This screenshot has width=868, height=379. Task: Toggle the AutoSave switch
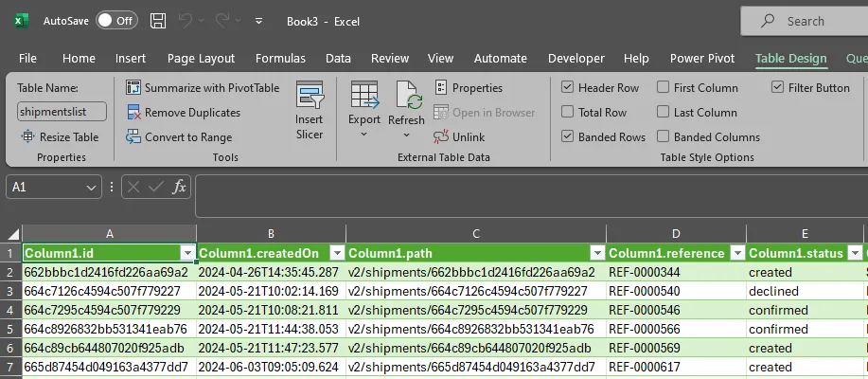pos(116,21)
